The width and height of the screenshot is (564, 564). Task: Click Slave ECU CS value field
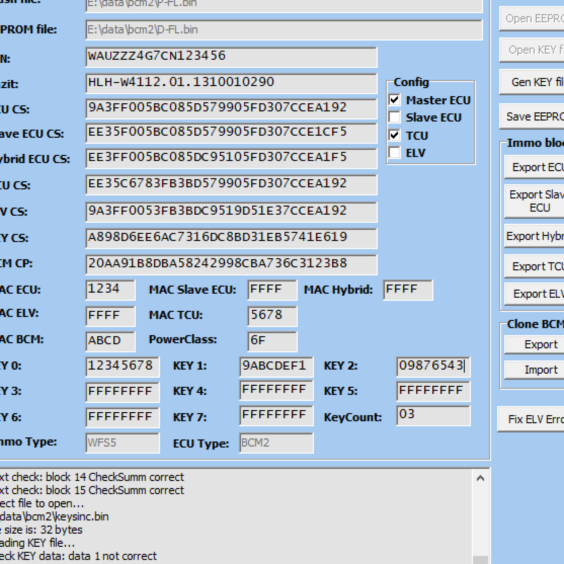point(231,133)
